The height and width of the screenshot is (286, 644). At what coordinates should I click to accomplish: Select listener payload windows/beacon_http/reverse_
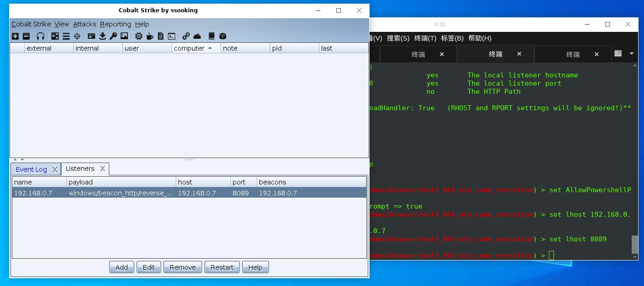tap(121, 193)
